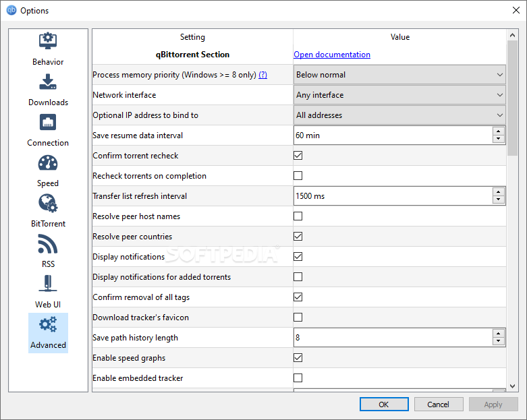Enable Recheck torrents on completion

coord(298,175)
